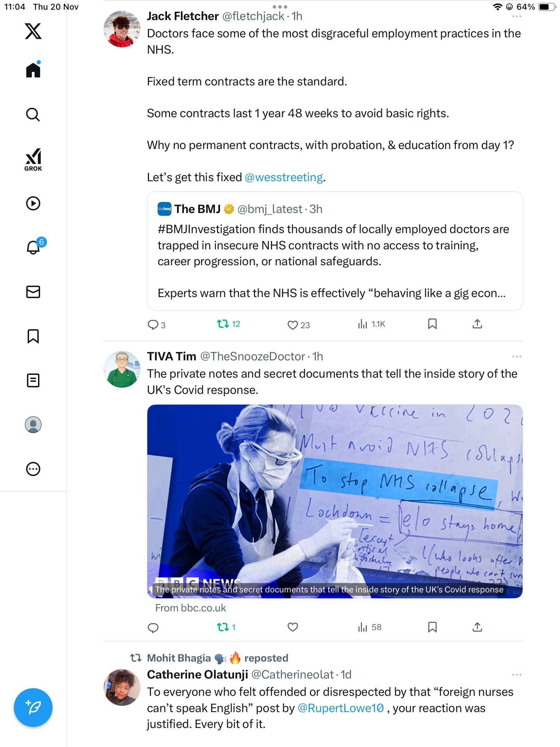Open more options on Catherine Olatunji's post

point(516,675)
